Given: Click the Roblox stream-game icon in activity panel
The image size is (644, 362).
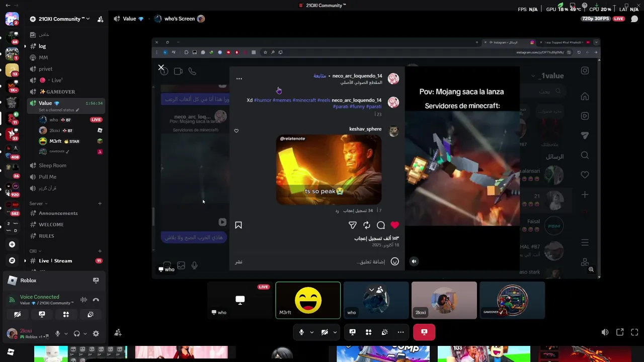Looking at the screenshot, I should click(x=96, y=281).
